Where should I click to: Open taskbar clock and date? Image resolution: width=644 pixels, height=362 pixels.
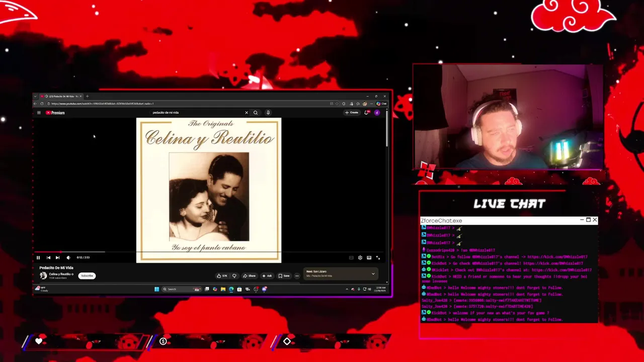[x=381, y=289]
